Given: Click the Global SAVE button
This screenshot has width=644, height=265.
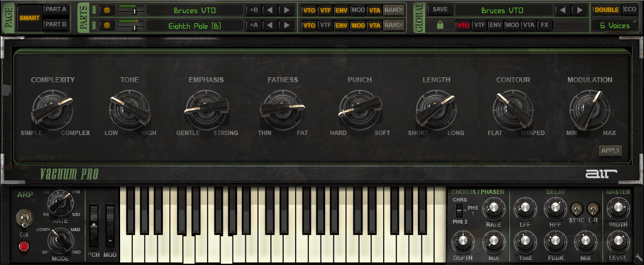Looking at the screenshot, I should coord(440,10).
